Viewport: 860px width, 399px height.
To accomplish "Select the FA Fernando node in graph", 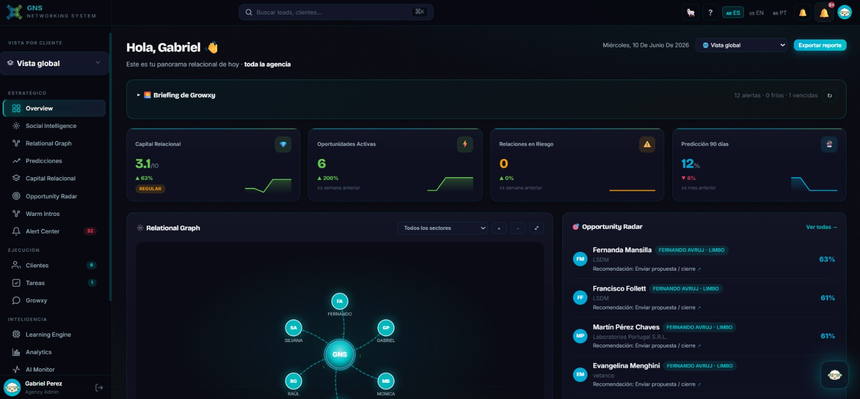I will (x=340, y=301).
